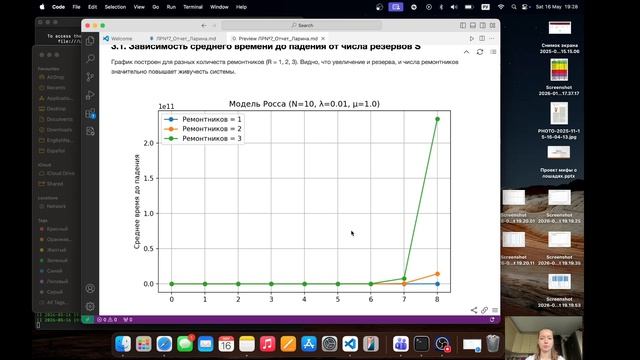Image resolution: width=640 pixels, height=360 pixels.
Task: Open Microsoft Teams from the Dock
Action: tap(401, 344)
